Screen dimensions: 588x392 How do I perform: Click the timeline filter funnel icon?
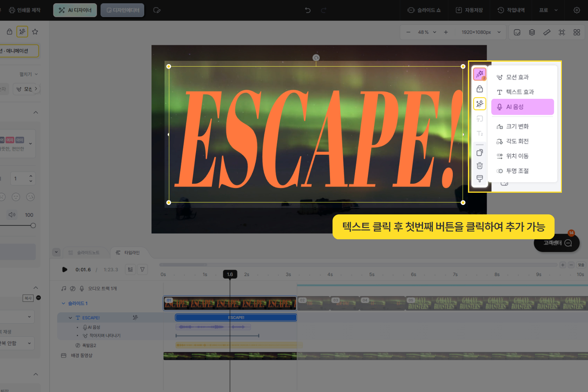click(x=143, y=269)
